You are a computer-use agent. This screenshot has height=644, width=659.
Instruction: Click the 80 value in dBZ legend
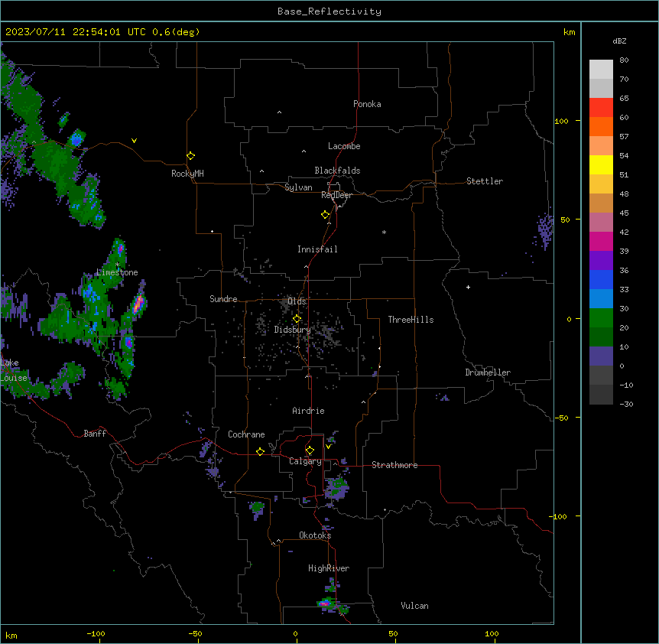(x=624, y=60)
